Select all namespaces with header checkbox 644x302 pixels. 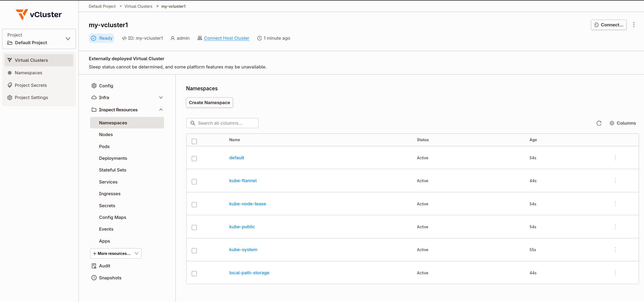point(194,141)
